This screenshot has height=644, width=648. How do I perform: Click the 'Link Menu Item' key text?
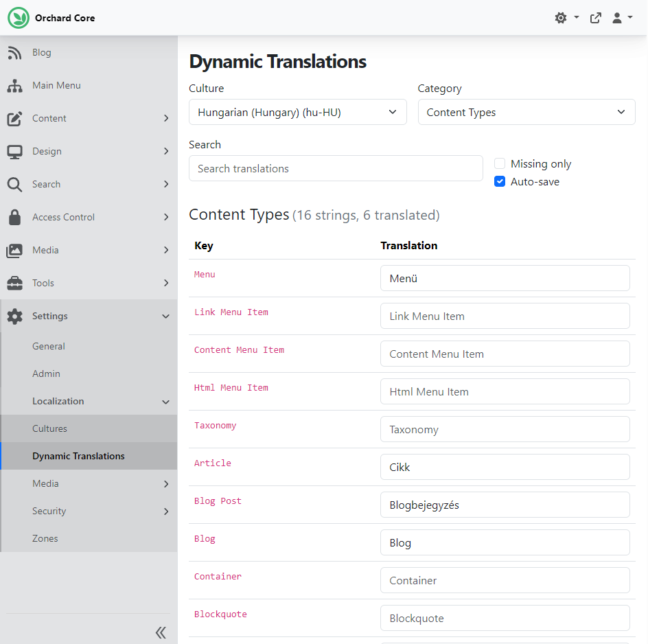(231, 312)
